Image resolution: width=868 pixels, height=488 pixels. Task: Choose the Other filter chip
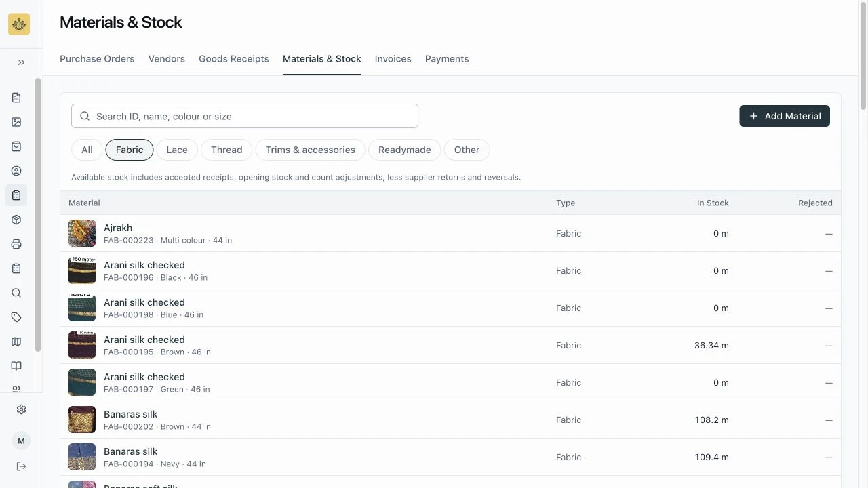click(x=467, y=150)
